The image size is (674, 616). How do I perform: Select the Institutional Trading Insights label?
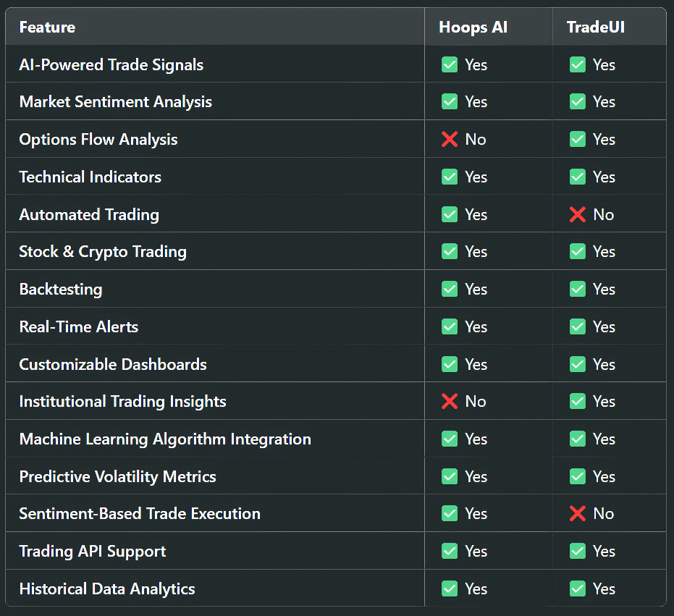click(x=123, y=402)
